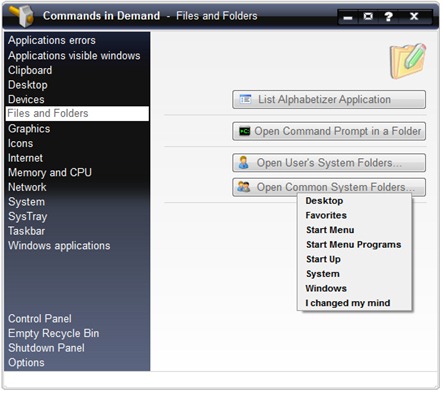Click the two users icon on button
This screenshot has width=443, height=393.
point(244,187)
